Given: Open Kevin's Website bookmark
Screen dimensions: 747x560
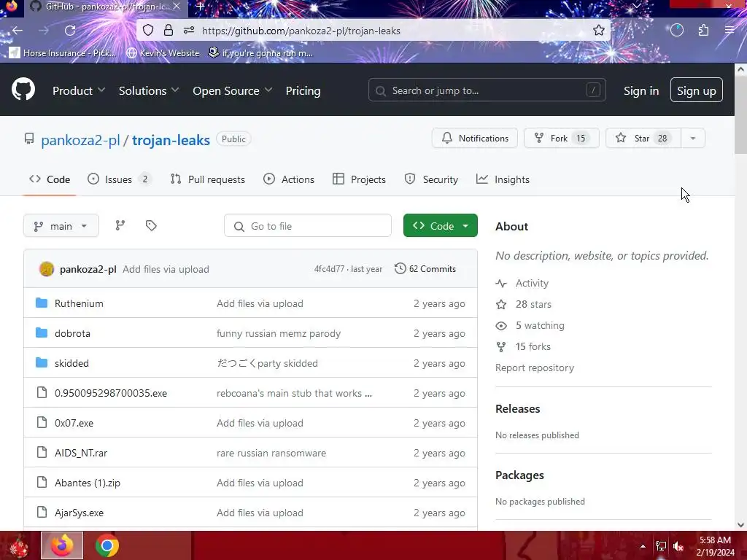Looking at the screenshot, I should coord(163,52).
